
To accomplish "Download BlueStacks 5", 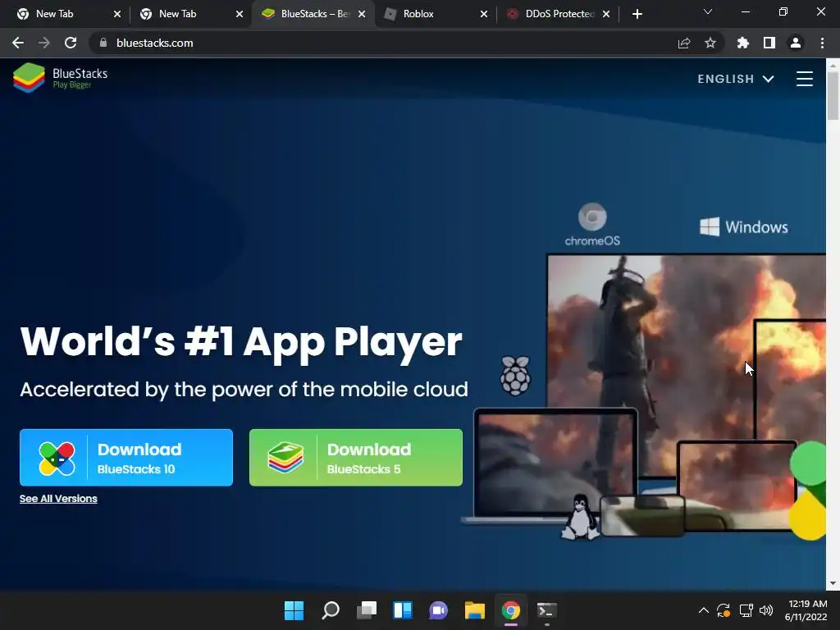I will click(x=356, y=458).
